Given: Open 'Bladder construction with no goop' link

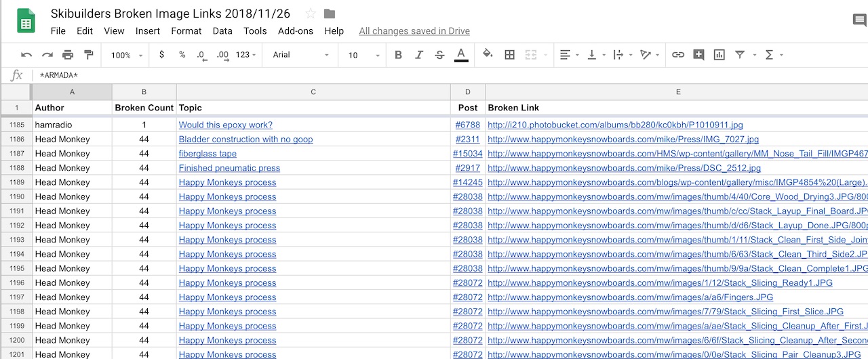Looking at the screenshot, I should [245, 139].
